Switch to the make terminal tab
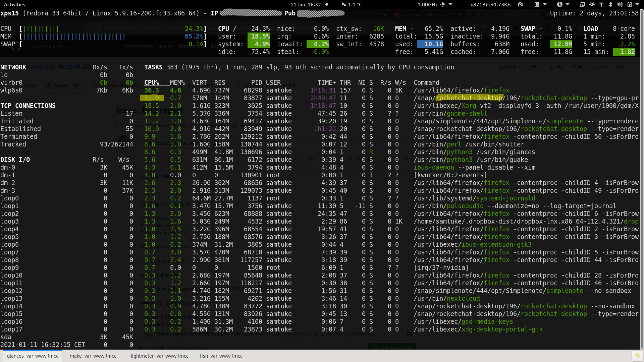The width and height of the screenshot is (644, 362). click(x=93, y=356)
